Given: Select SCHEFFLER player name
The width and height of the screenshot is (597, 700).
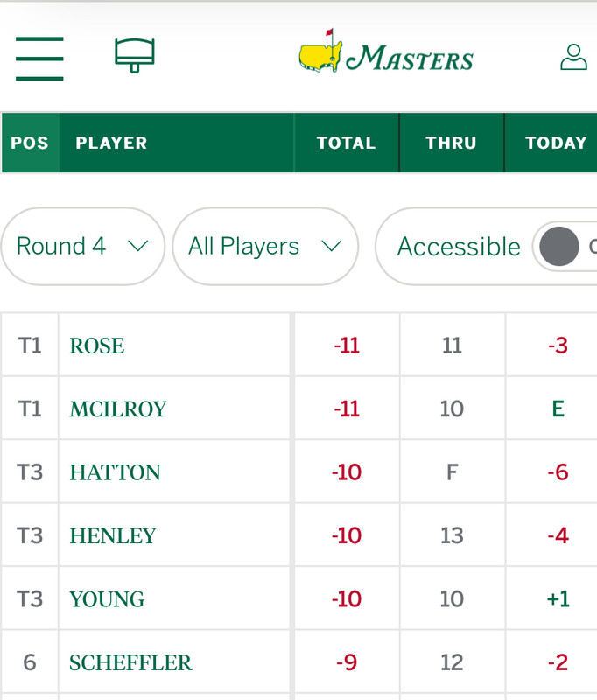Looking at the screenshot, I should tap(130, 662).
